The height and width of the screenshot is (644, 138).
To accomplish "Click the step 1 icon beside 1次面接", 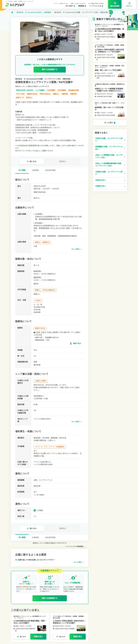I will pos(35,510).
